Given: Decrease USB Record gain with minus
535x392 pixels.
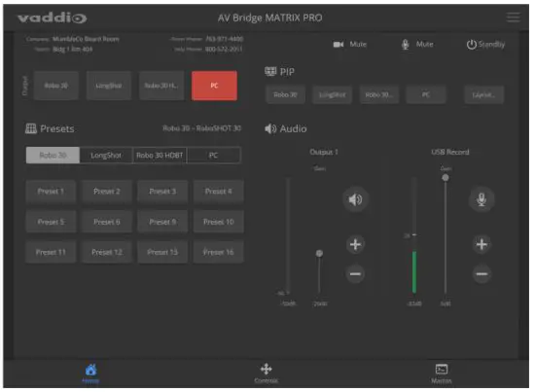Looking at the screenshot, I should tap(481, 273).
